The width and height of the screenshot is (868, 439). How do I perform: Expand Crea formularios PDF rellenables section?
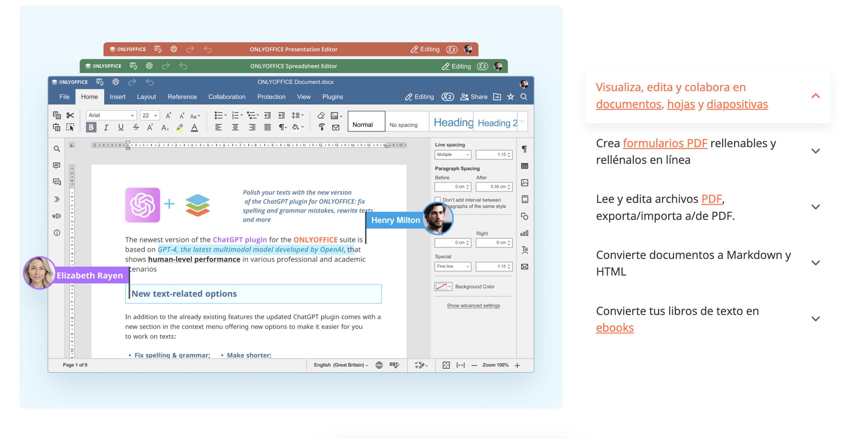pos(815,151)
